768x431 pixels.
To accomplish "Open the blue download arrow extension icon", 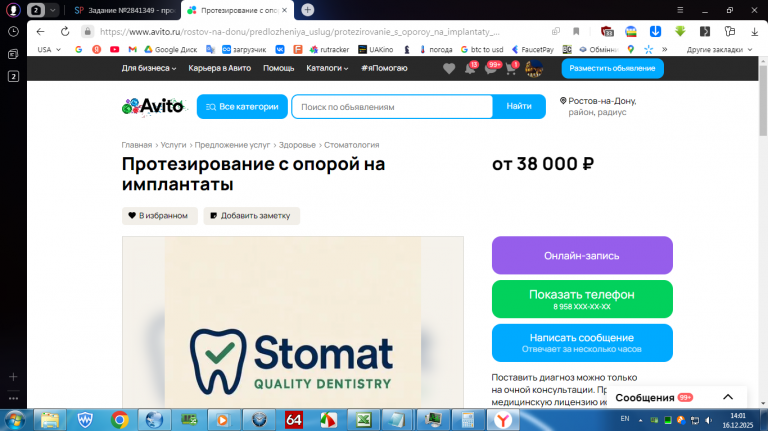I will click(655, 31).
